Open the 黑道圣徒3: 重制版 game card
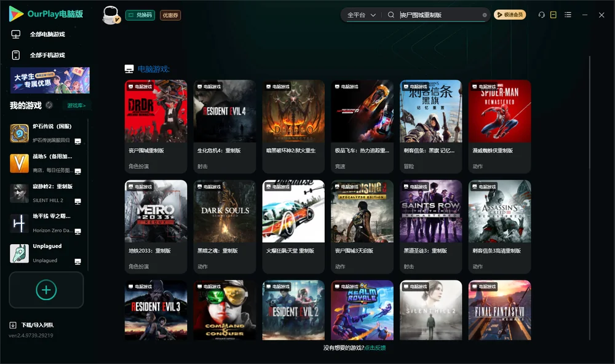This screenshot has width=615, height=364. pyautogui.click(x=431, y=226)
